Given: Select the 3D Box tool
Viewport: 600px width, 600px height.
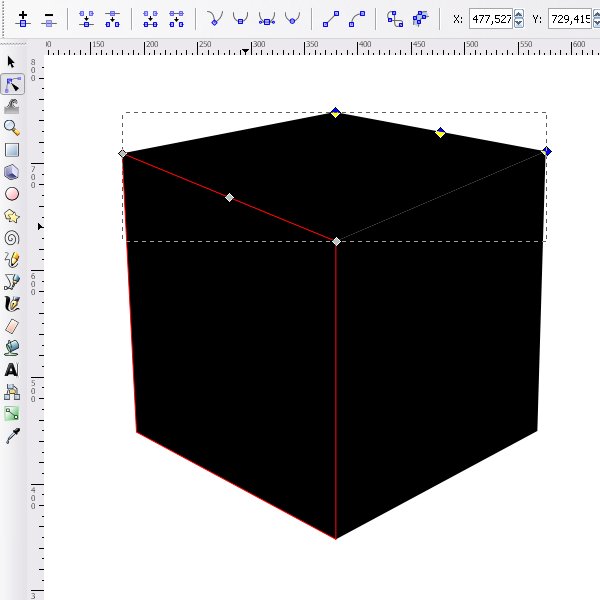Looking at the screenshot, I should point(11,172).
